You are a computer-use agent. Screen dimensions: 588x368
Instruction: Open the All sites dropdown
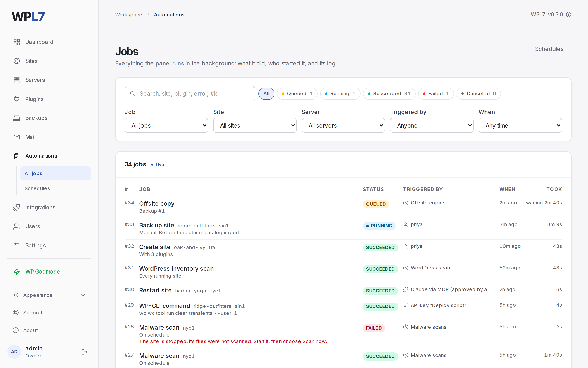[255, 125]
